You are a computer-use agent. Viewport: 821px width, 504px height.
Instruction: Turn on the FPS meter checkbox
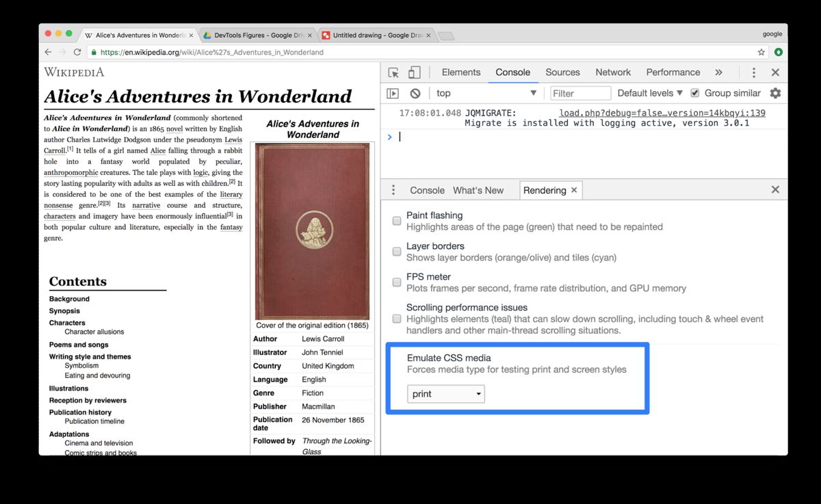tap(397, 282)
